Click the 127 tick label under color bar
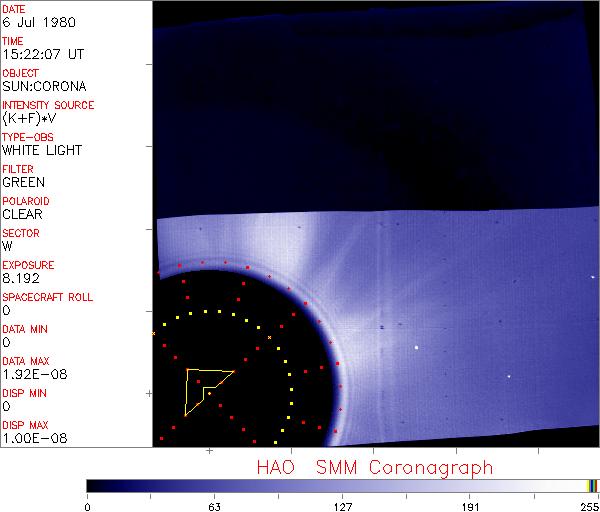Viewport: 600px width, 512px height. click(x=343, y=507)
